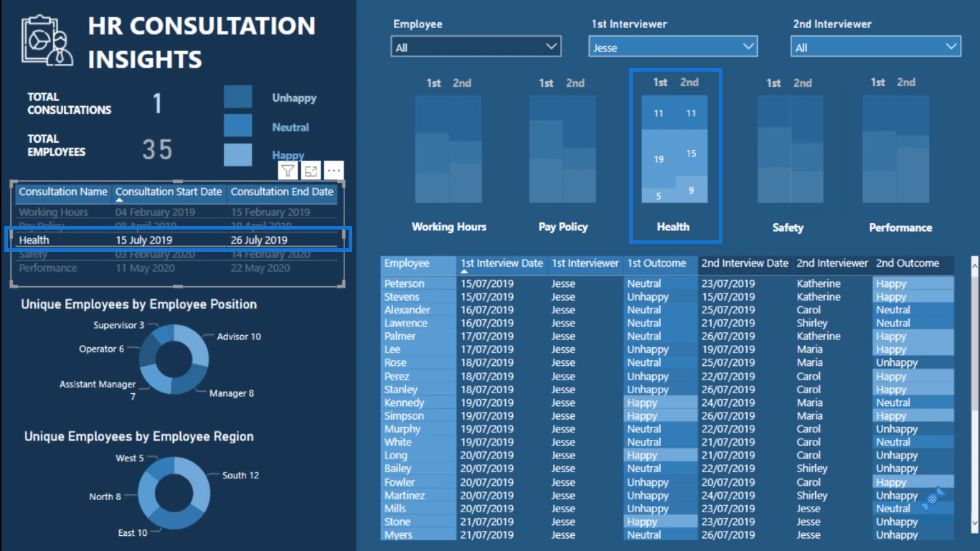
Task: Click the Manager 8 donut label
Action: [232, 393]
